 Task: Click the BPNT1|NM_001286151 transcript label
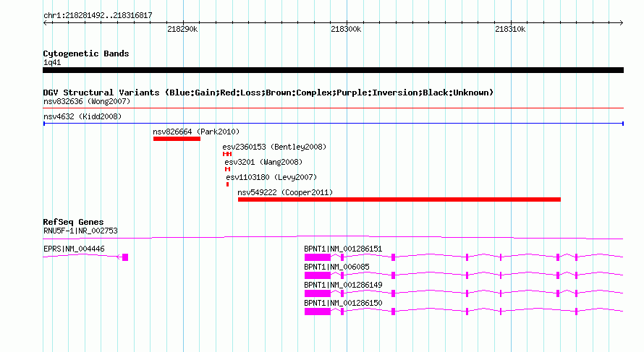[x=343, y=249]
